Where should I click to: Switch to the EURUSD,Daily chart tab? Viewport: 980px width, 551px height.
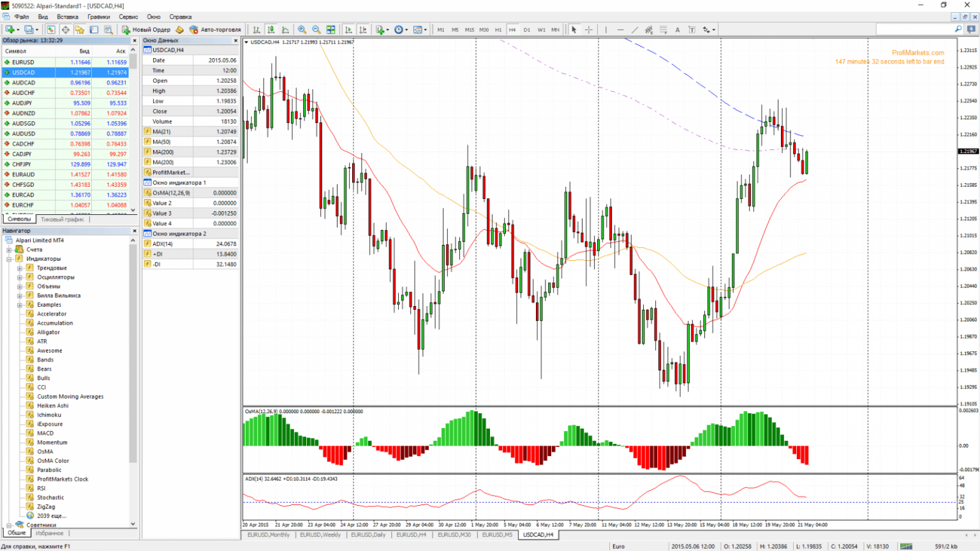pyautogui.click(x=368, y=535)
